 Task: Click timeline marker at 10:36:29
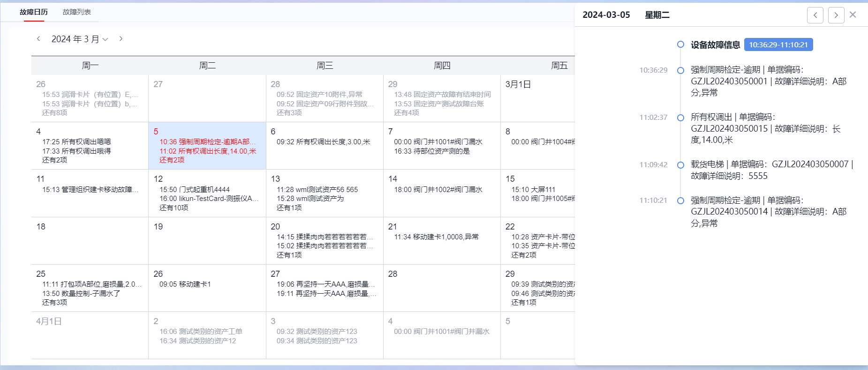pyautogui.click(x=680, y=70)
